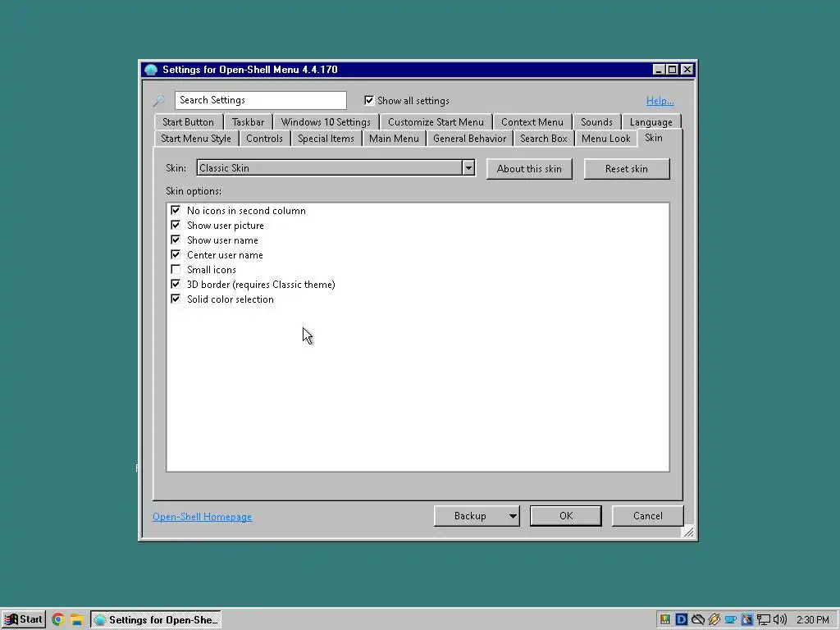This screenshot has width=840, height=630.
Task: Maximize the Open-Shell settings window
Action: [x=673, y=70]
